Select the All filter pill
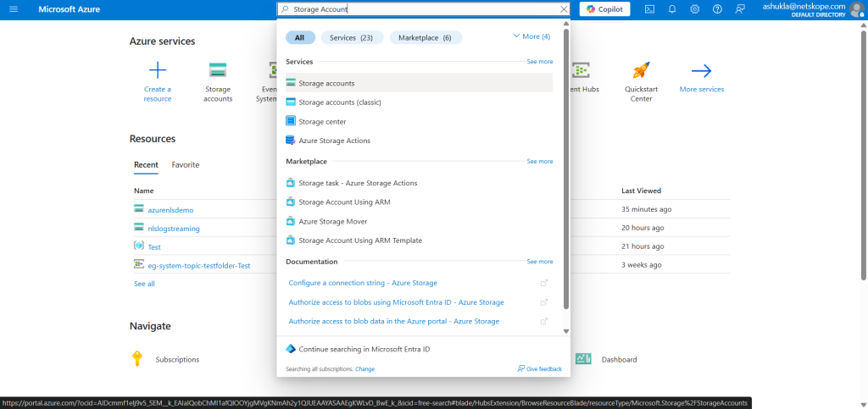 300,37
